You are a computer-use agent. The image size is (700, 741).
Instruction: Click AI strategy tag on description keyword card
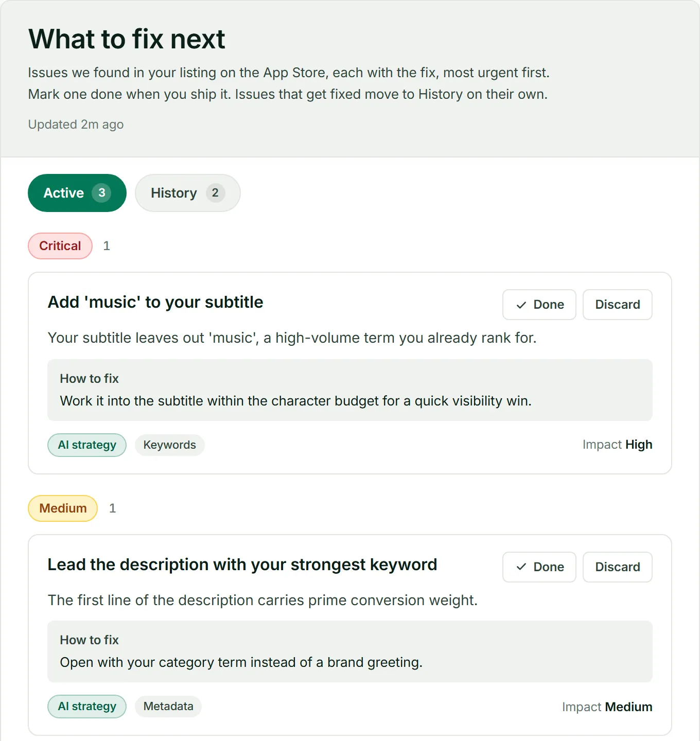point(87,707)
